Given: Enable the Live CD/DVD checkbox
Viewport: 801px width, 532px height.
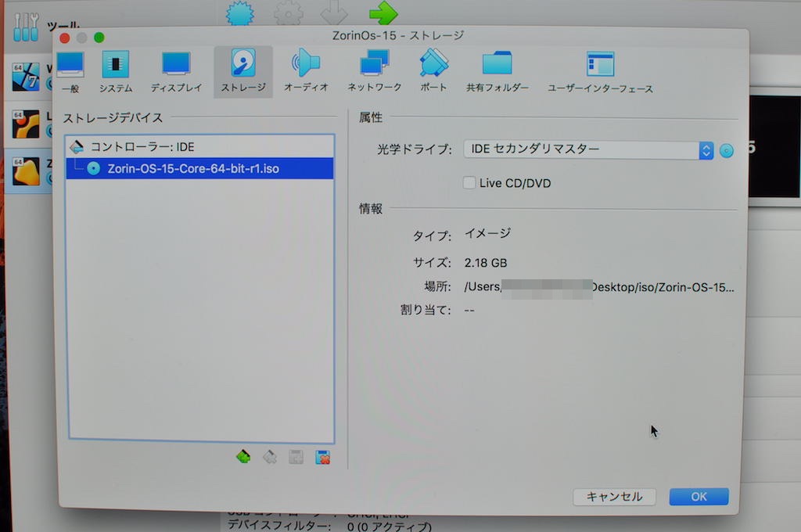Looking at the screenshot, I should point(469,182).
